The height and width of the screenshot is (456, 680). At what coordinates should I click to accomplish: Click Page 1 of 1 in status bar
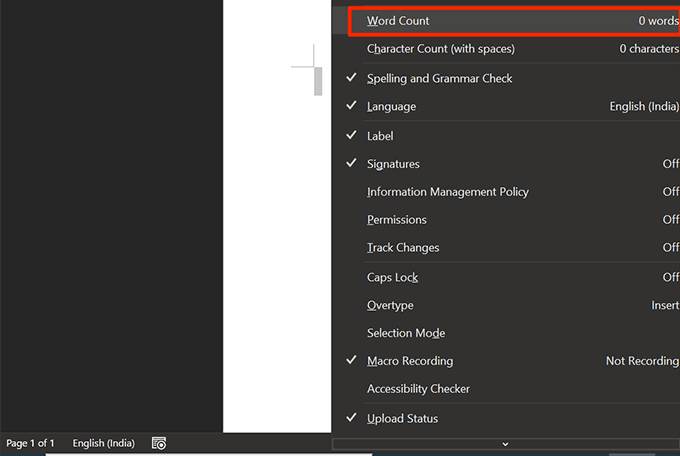pyautogui.click(x=31, y=443)
